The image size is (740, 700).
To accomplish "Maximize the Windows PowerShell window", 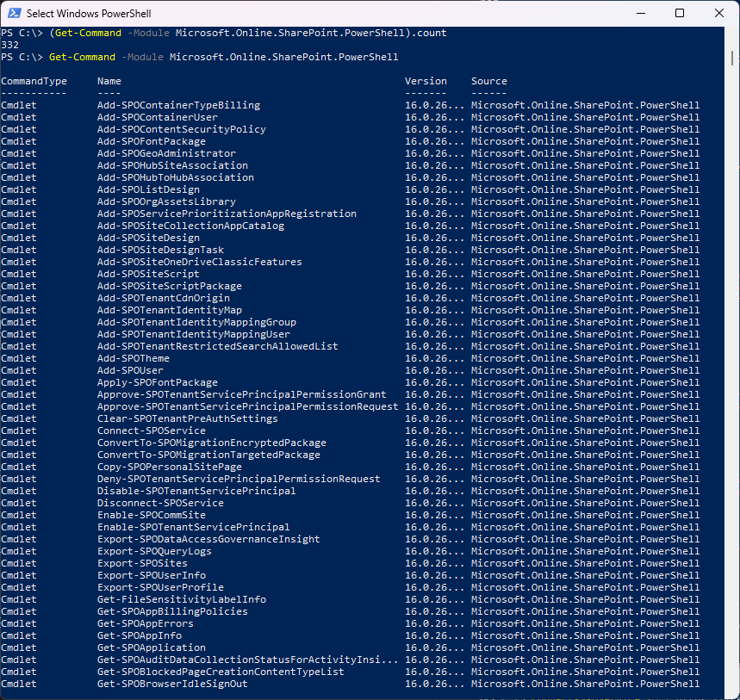I will [x=680, y=13].
